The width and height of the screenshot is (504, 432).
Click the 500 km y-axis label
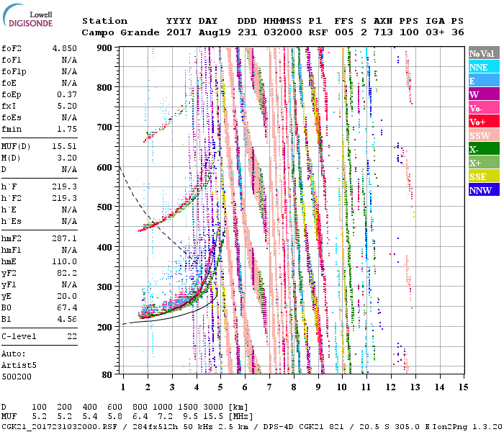[104, 207]
